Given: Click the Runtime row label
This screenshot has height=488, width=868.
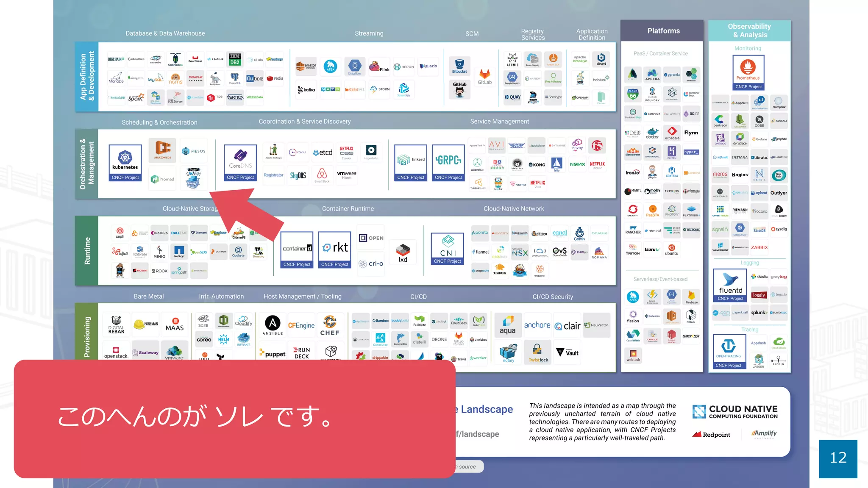Looking at the screenshot, I should (x=87, y=251).
